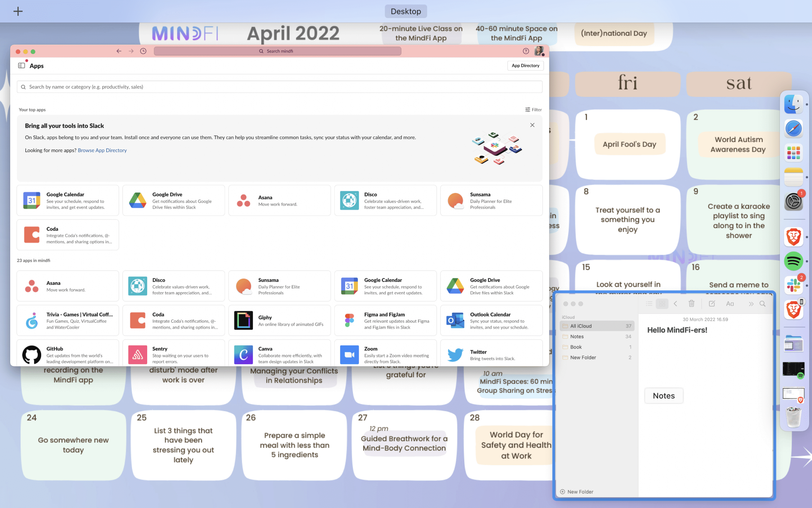The image size is (812, 508).
Task: Open user profile avatar in Slack
Action: pyautogui.click(x=539, y=51)
